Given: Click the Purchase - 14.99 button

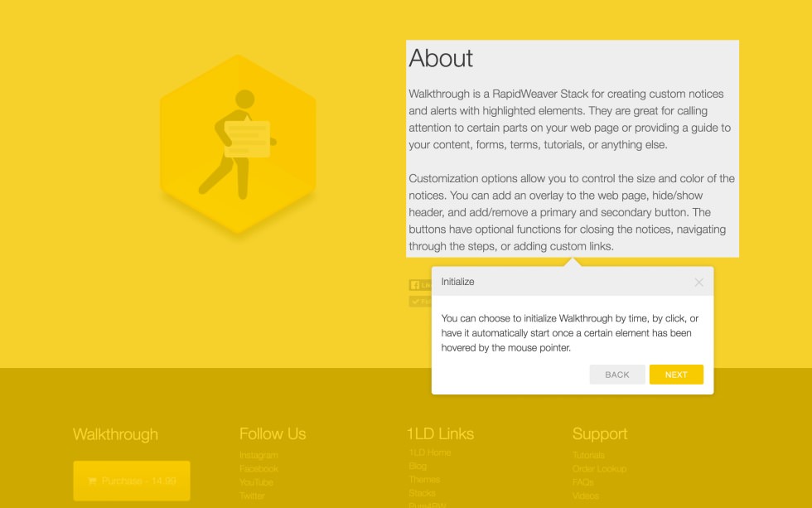Looking at the screenshot, I should click(132, 481).
